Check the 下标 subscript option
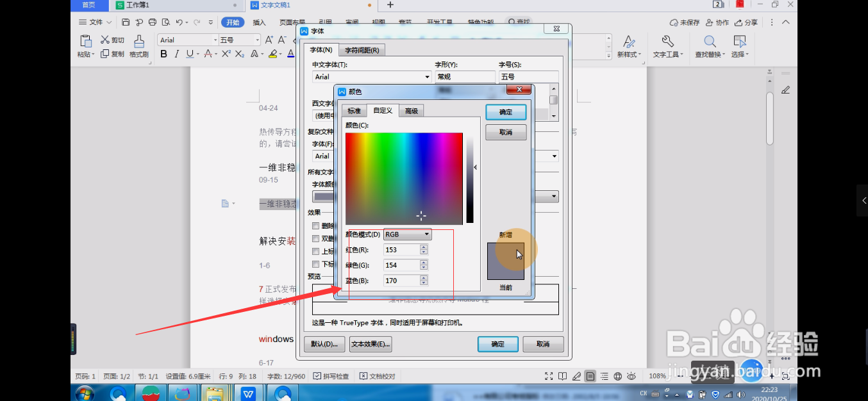The width and height of the screenshot is (868, 401). [x=315, y=264]
